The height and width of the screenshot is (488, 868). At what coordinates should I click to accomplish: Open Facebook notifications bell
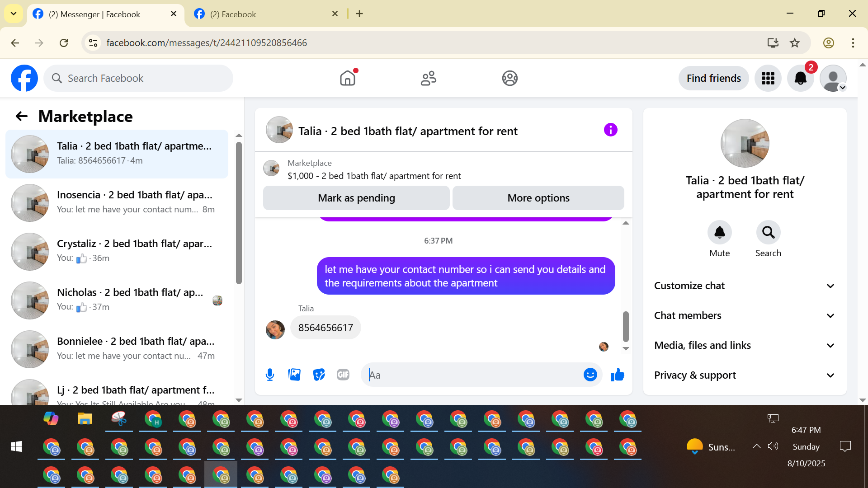pos(800,78)
